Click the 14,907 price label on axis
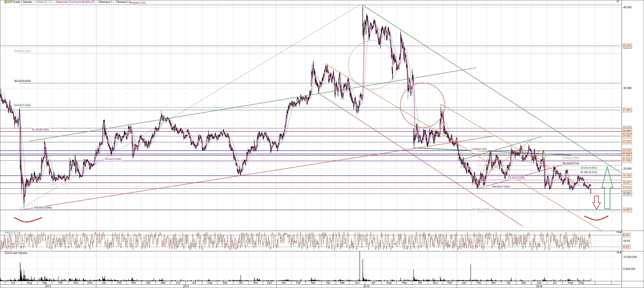This screenshot has width=644, height=288. coord(627,210)
